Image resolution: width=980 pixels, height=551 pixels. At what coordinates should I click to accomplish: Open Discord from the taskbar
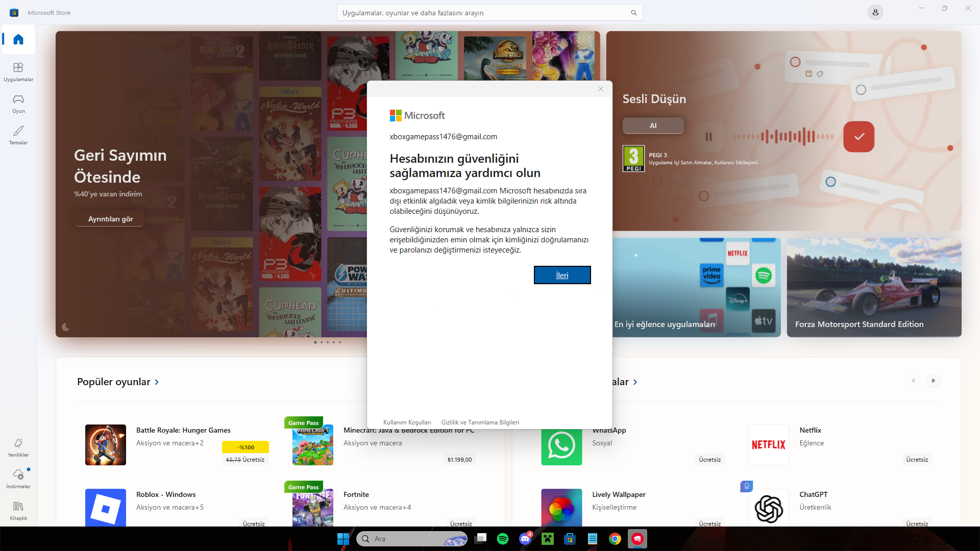coord(525,539)
